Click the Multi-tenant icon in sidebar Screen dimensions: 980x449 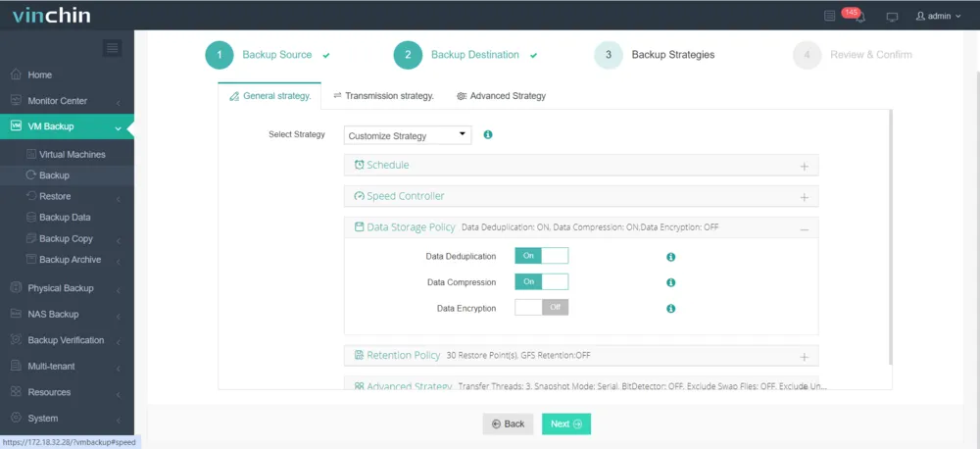[17, 367]
